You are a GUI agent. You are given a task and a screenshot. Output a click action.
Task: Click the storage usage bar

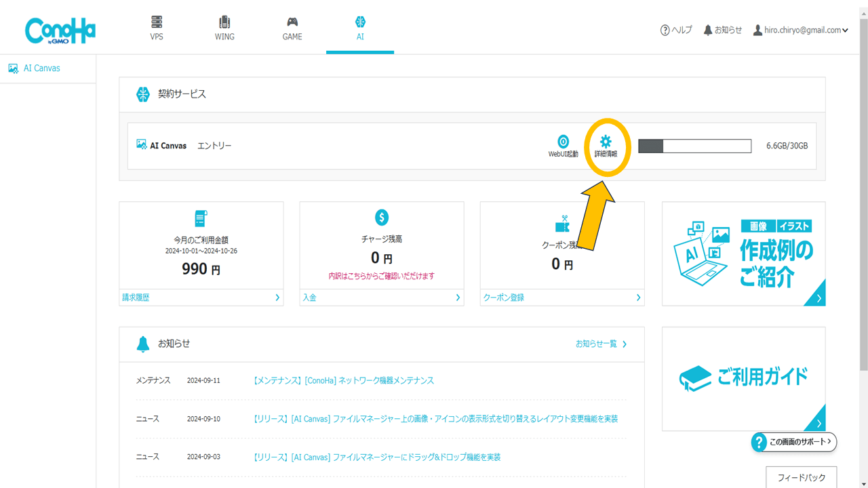[x=695, y=146]
